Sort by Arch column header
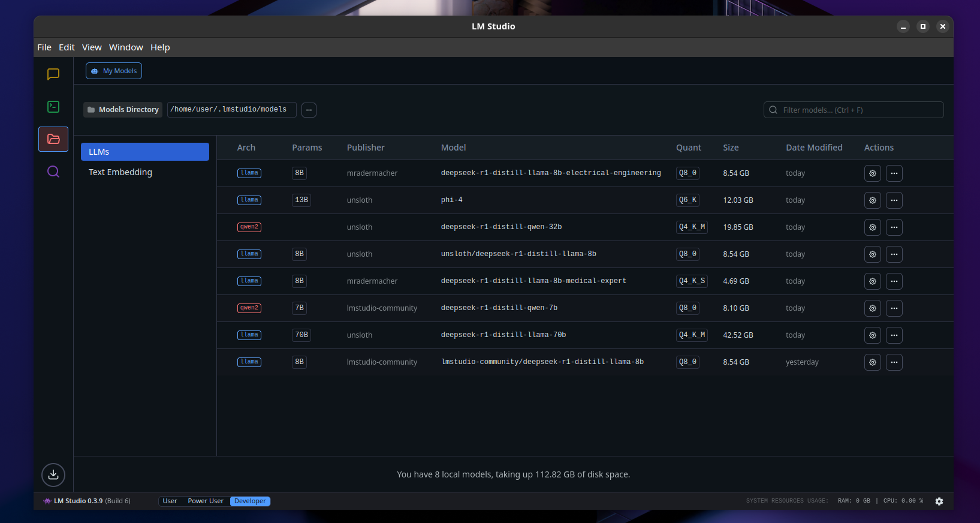 tap(246, 148)
